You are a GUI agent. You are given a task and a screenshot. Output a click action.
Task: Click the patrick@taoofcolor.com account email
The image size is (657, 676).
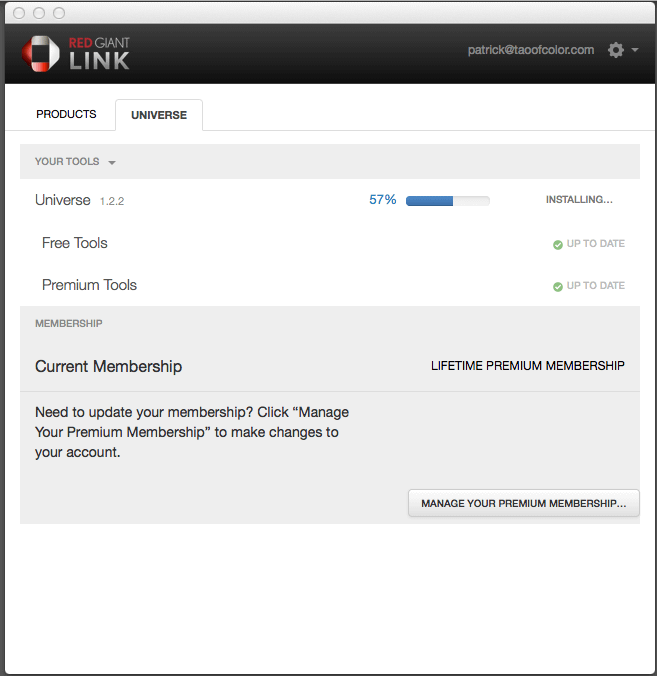pyautogui.click(x=531, y=50)
